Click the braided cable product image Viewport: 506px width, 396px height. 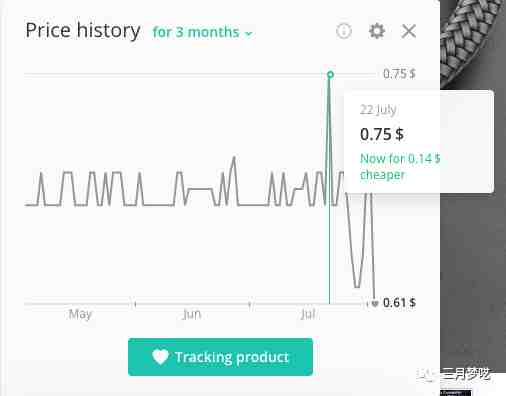pyautogui.click(x=473, y=43)
